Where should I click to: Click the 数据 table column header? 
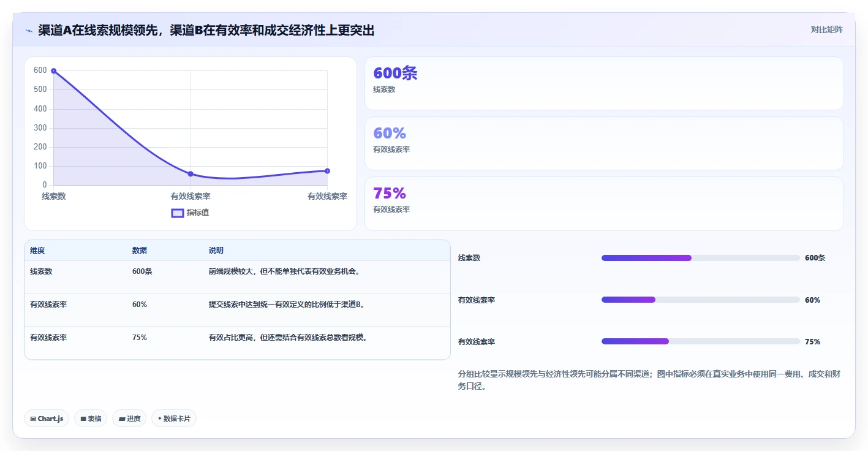[x=140, y=251]
